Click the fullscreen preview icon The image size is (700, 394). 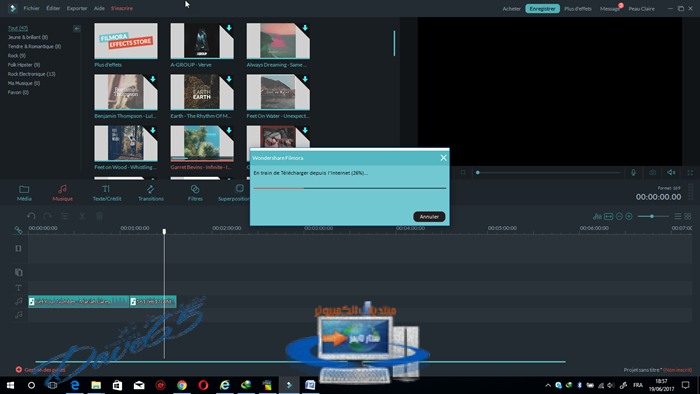(x=690, y=172)
